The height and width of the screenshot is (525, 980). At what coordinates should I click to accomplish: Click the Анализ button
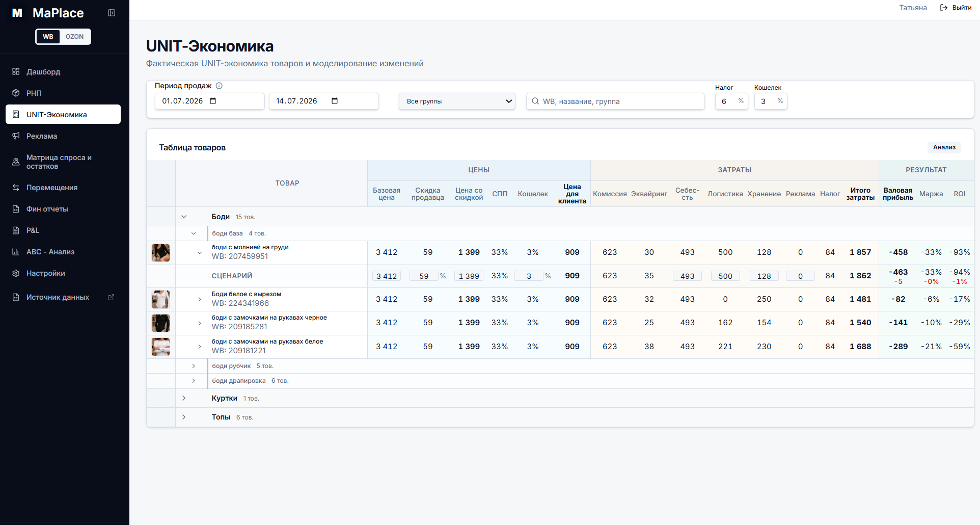[944, 147]
